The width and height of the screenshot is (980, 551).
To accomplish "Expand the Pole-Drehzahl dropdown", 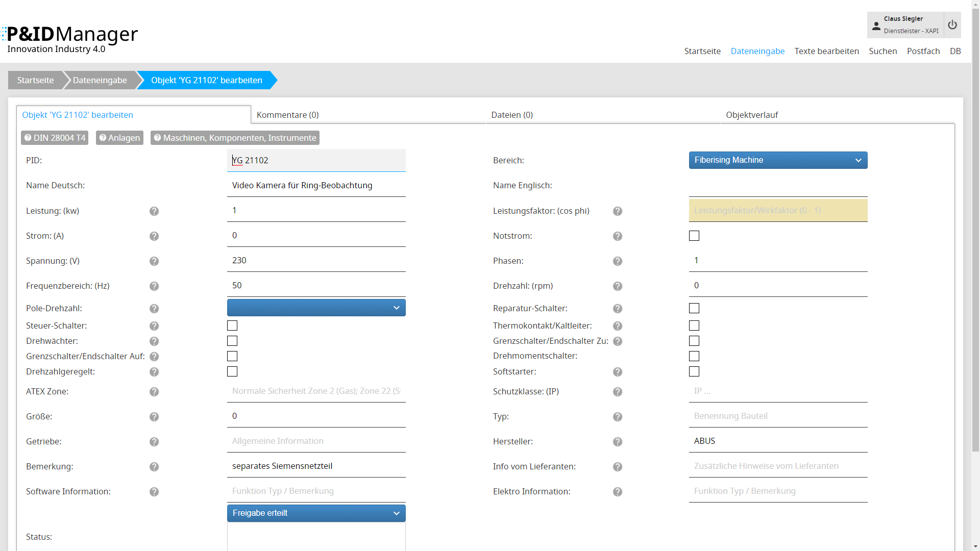I will tap(316, 308).
